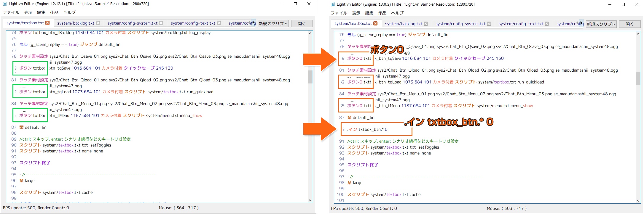Click 'run_quickload' text in right editor

click(x=531, y=82)
